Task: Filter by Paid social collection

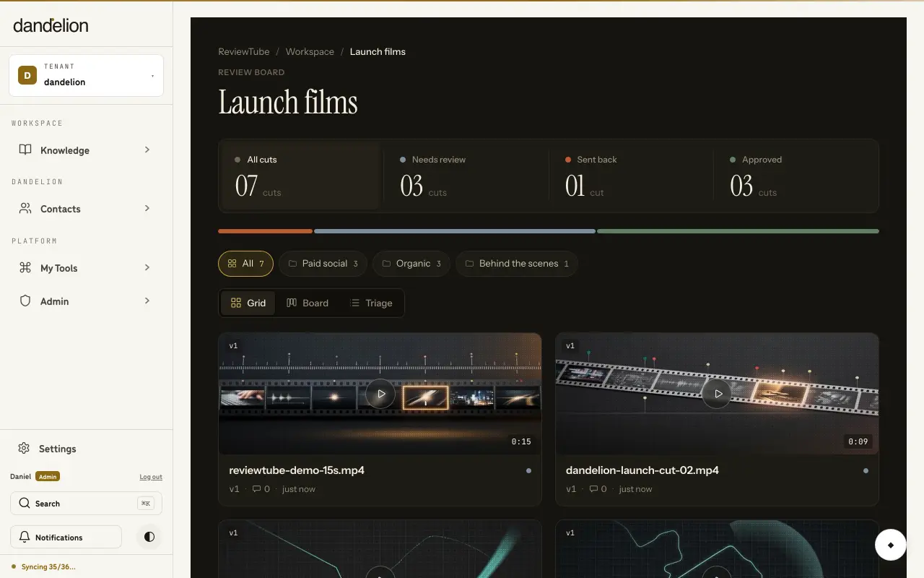Action: pos(323,264)
